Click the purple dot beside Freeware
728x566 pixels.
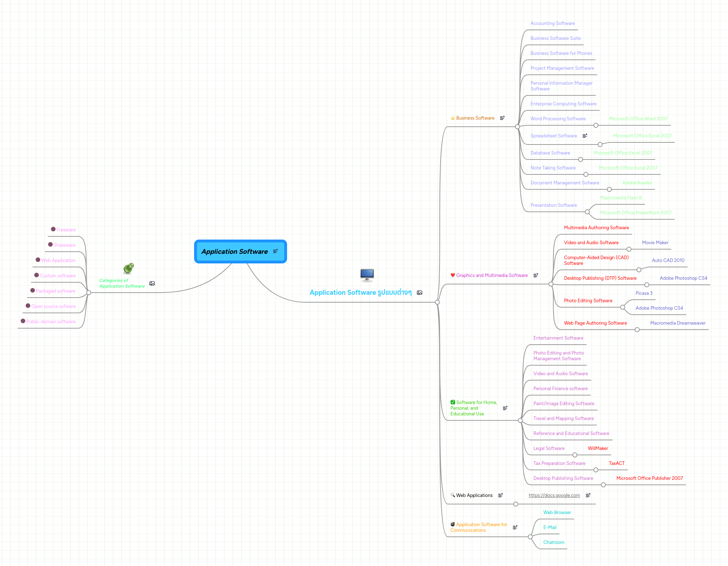click(53, 229)
